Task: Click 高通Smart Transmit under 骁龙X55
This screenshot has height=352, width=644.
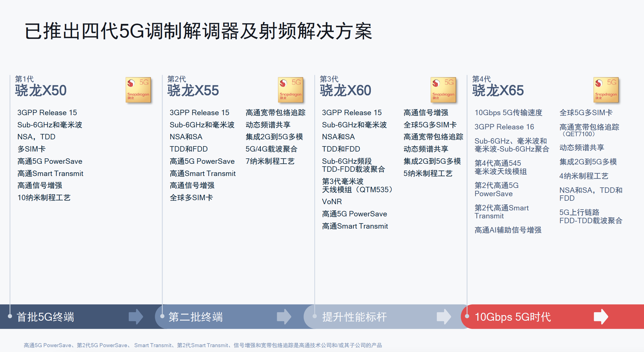Action: point(203,173)
